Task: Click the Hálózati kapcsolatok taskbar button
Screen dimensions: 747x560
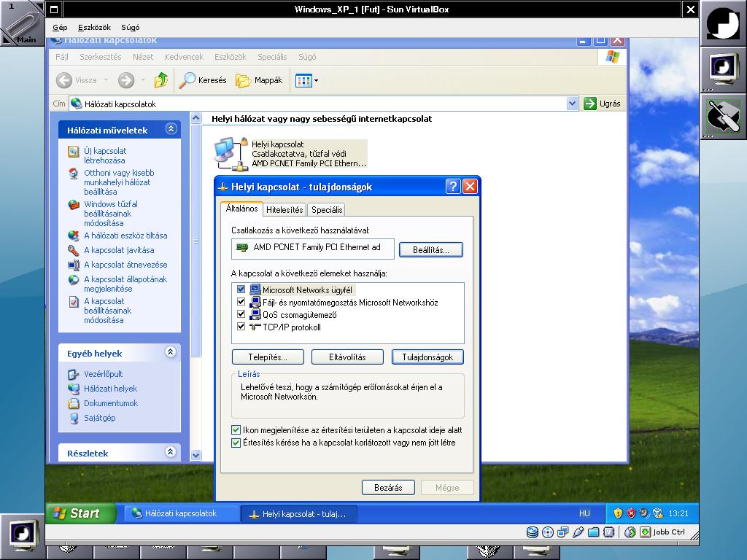Action: [182, 513]
